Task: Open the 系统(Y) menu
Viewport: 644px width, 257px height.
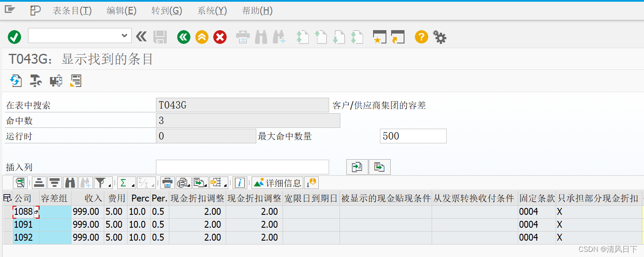Action: pyautogui.click(x=212, y=10)
